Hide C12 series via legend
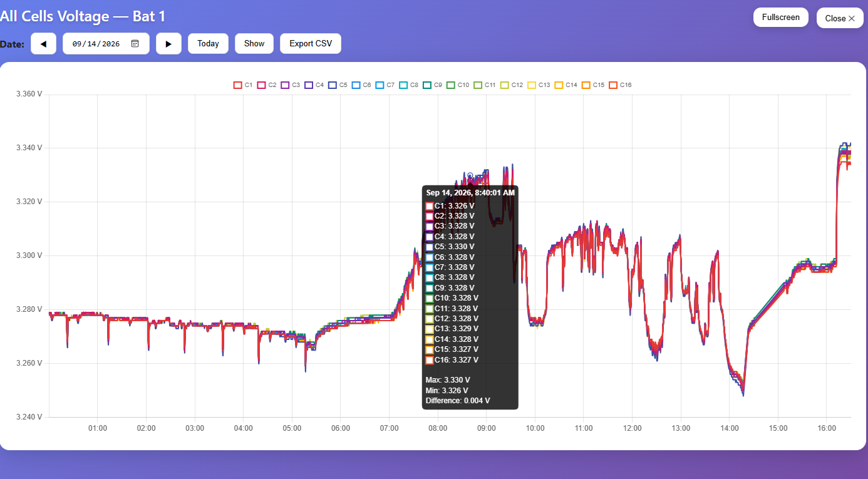The width and height of the screenshot is (868, 479). [512, 85]
